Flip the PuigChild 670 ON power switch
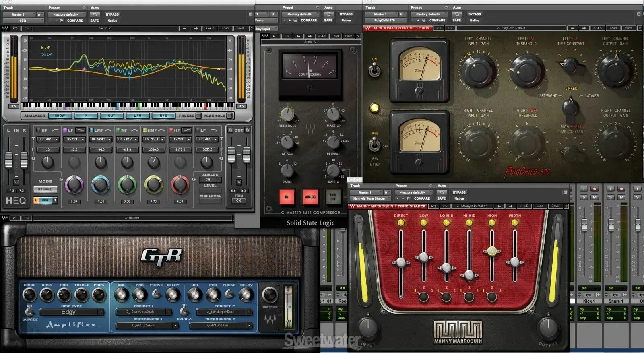The width and height of the screenshot is (644, 353). 374,70
